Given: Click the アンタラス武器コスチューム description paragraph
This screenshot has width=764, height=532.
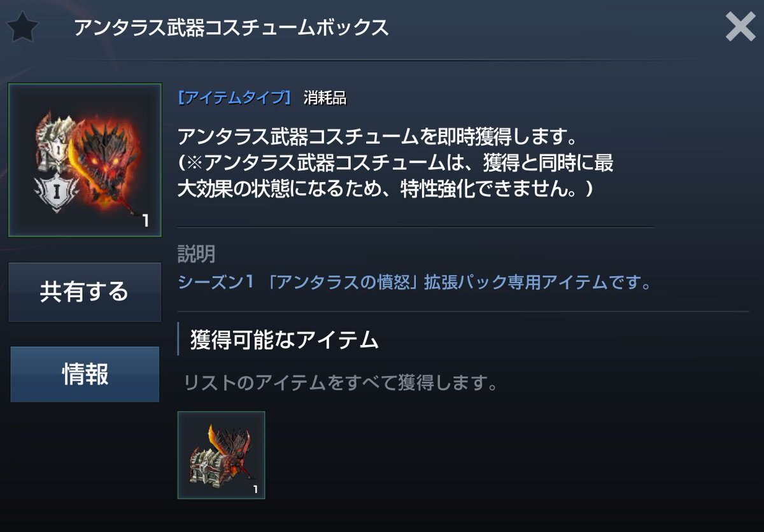Looking at the screenshot, I should [x=395, y=162].
